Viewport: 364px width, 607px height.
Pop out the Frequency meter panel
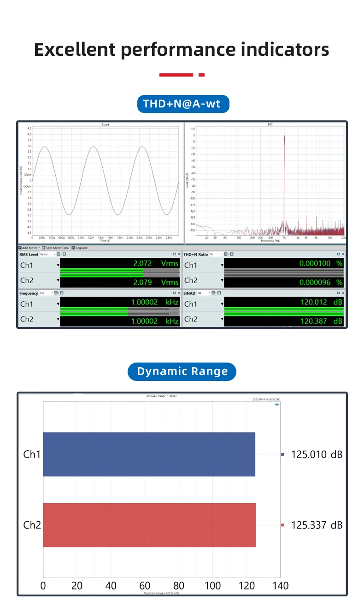[x=175, y=293]
